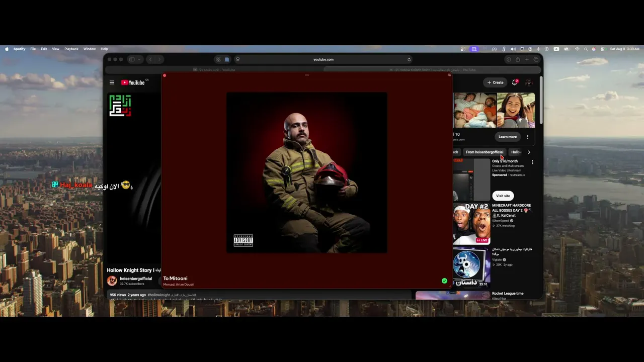Open the Edit menu

point(44,49)
